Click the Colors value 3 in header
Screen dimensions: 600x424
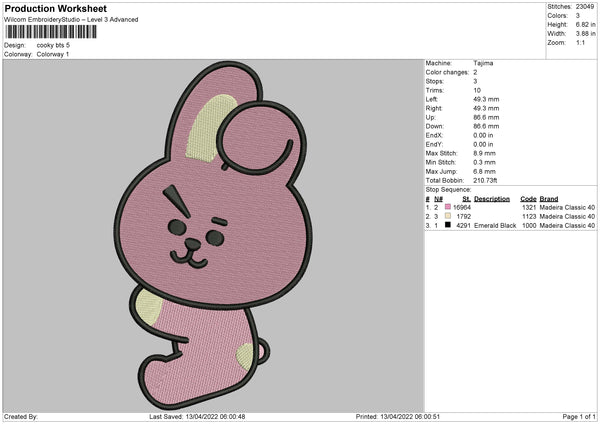coord(577,16)
